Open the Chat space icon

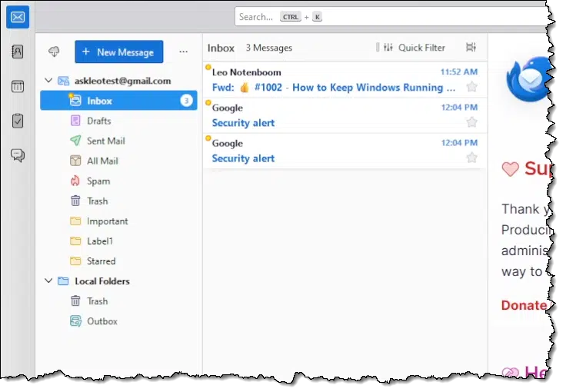[18, 155]
